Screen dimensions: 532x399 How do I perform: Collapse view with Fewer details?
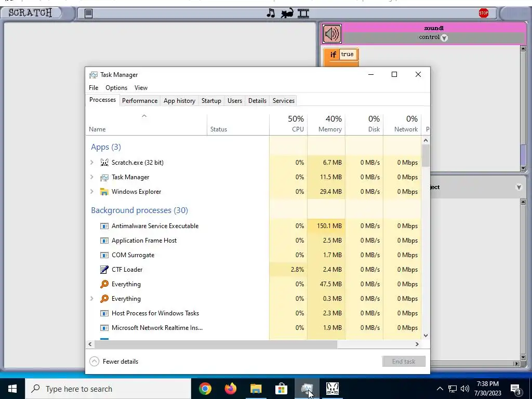point(114,362)
